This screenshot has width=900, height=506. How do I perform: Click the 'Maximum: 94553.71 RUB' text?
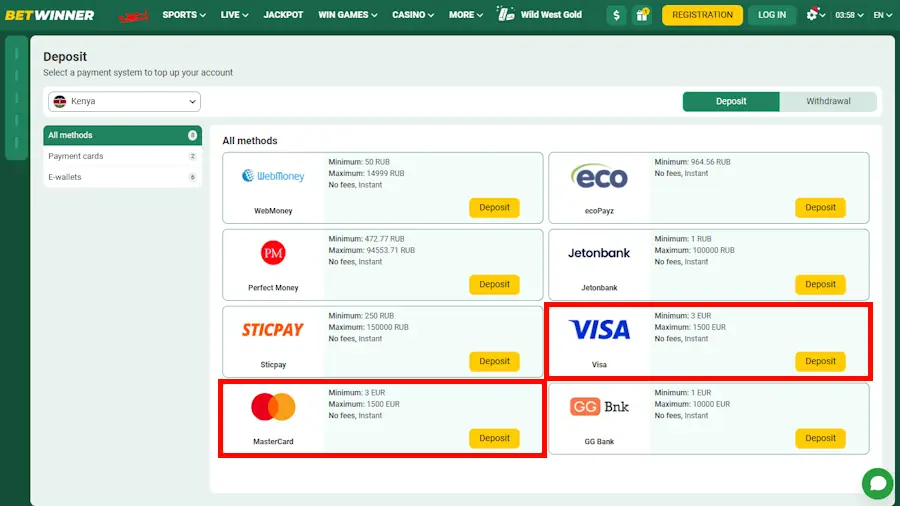(x=371, y=251)
